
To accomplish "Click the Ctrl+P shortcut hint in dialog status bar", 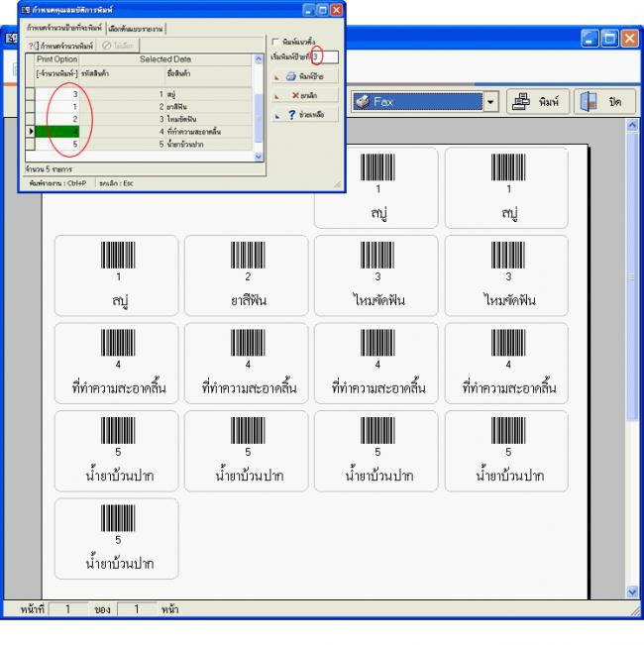I will click(57, 183).
